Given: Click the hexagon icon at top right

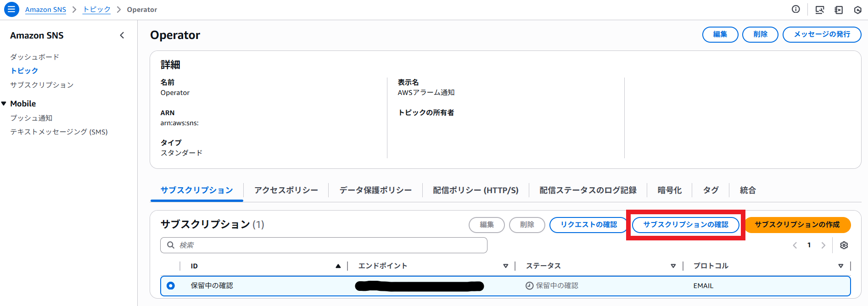Looking at the screenshot, I should [857, 10].
